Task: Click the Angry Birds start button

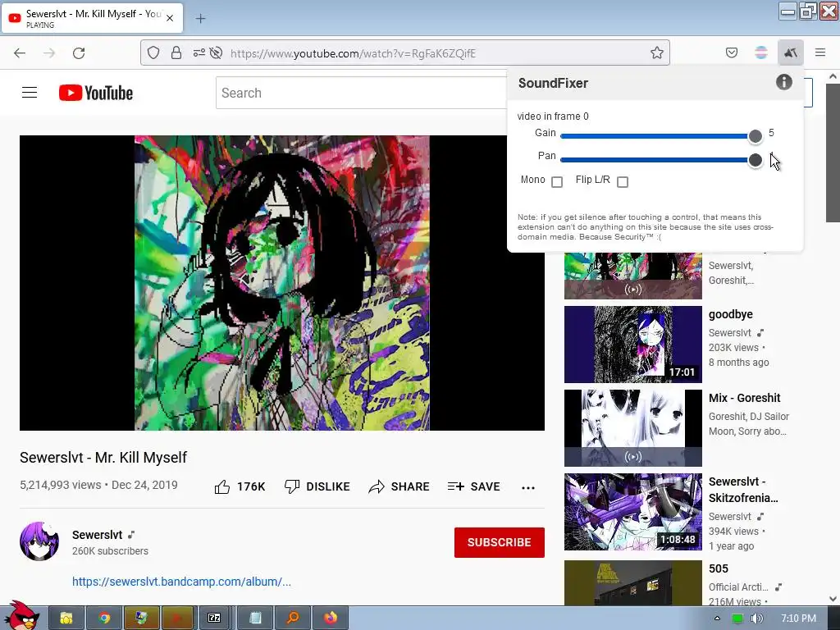Action: coord(21,616)
